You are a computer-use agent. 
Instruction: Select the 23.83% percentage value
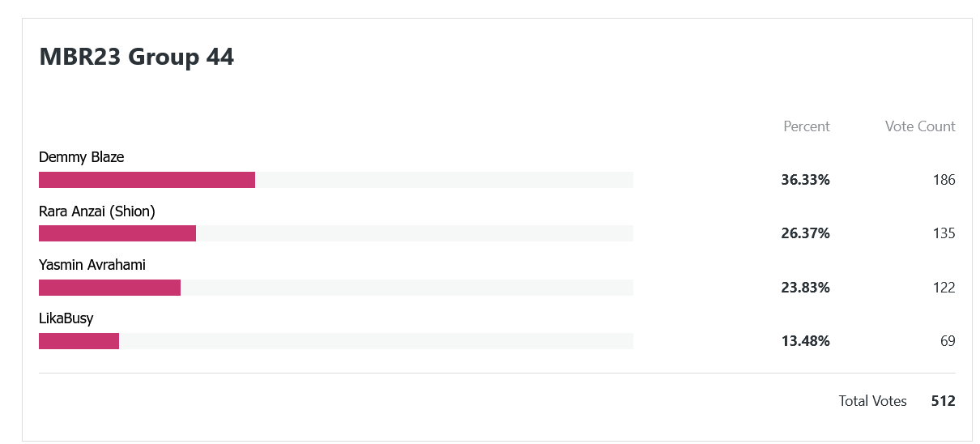tap(805, 288)
